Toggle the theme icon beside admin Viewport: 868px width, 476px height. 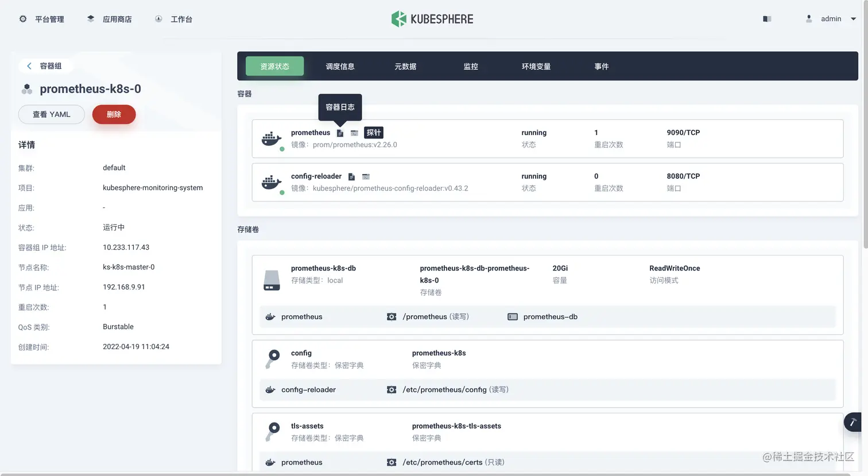(x=767, y=19)
